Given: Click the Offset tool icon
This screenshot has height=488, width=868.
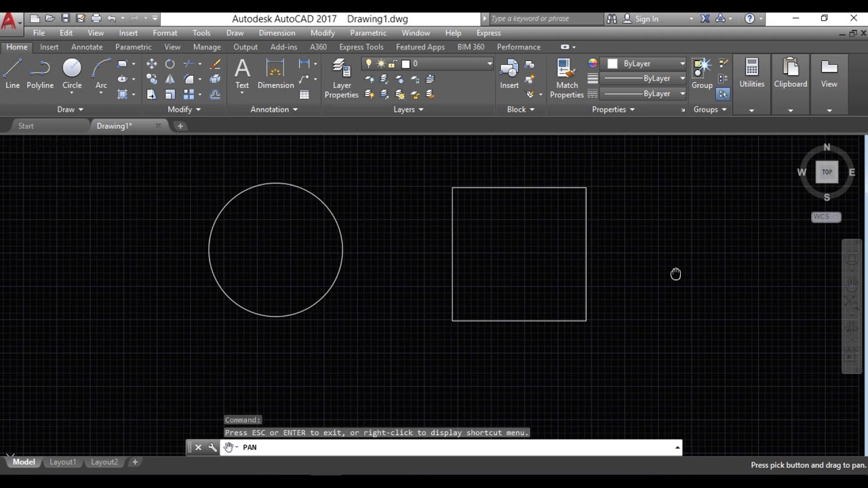Looking at the screenshot, I should (215, 95).
